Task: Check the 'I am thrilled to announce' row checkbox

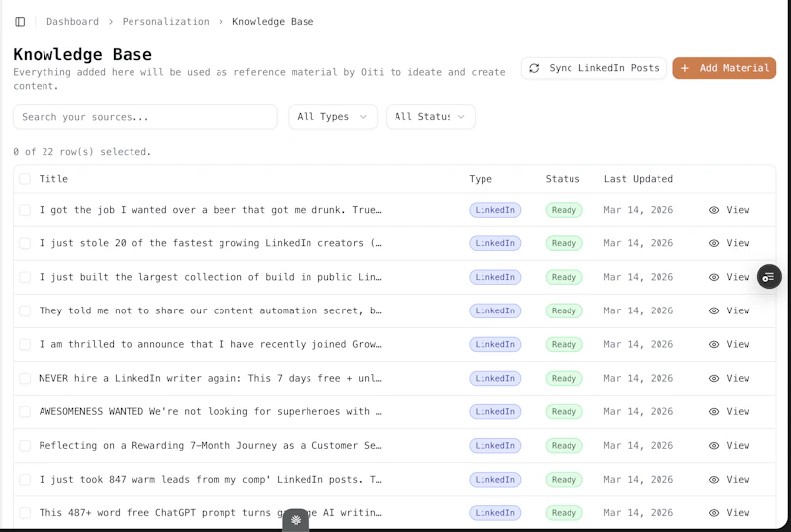Action: pos(25,344)
